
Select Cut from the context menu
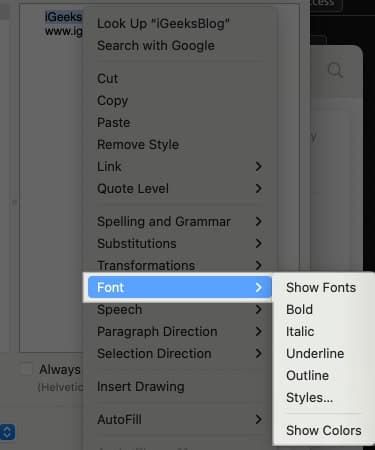click(180, 79)
